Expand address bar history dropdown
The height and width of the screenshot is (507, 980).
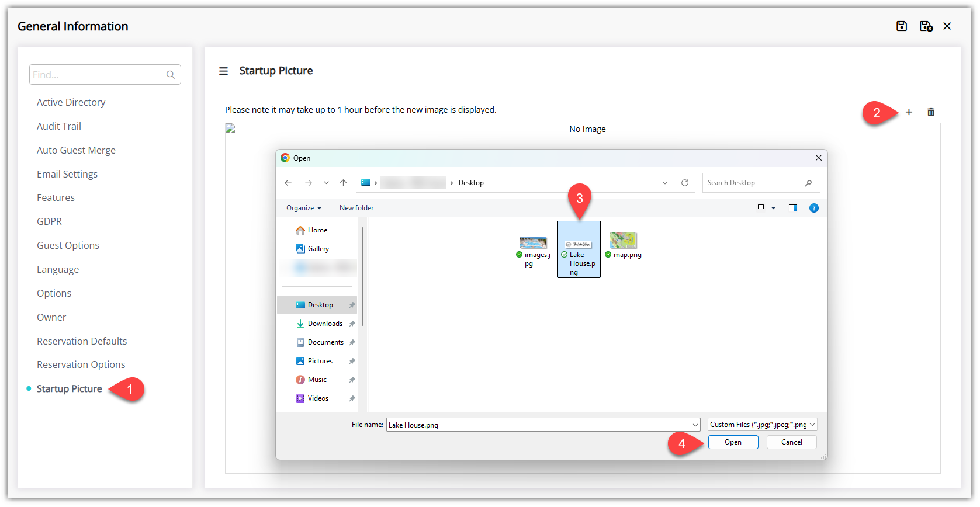(x=665, y=183)
